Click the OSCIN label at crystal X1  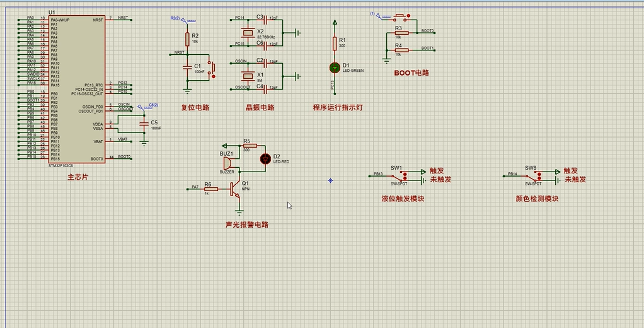[241, 61]
